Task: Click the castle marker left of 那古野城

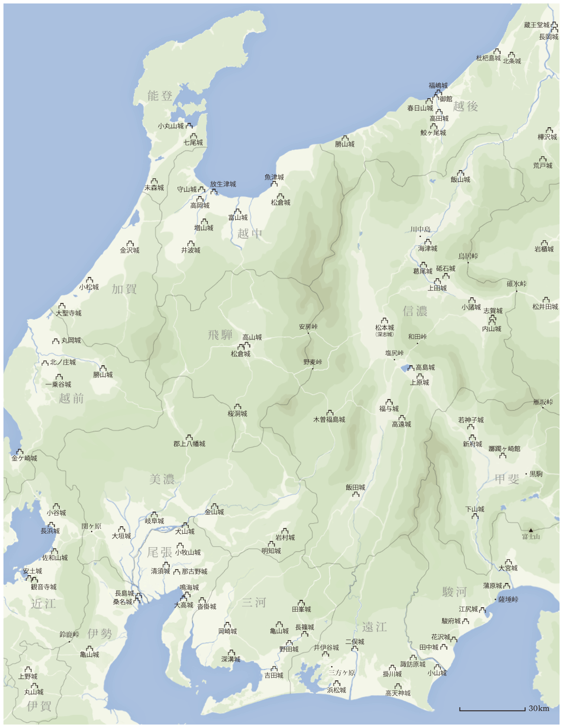Action: coord(177,572)
